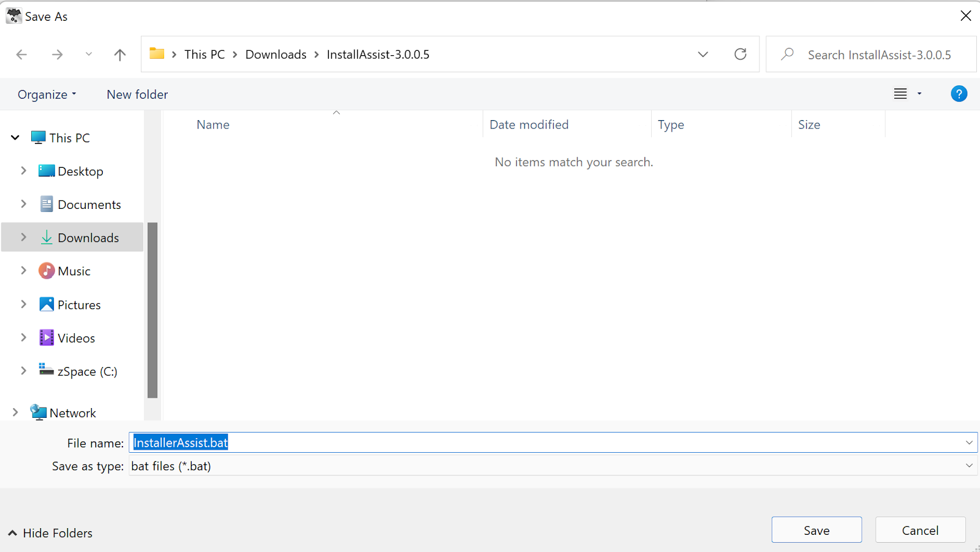The width and height of the screenshot is (980, 552).
Task: Cancel the save dialog
Action: pyautogui.click(x=920, y=529)
